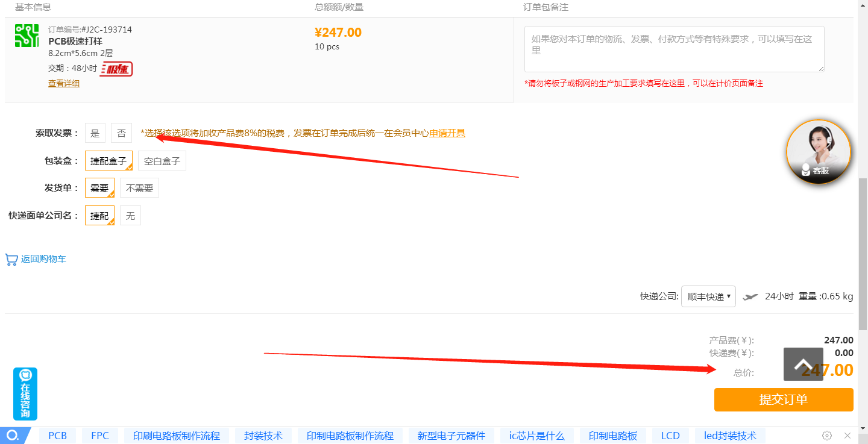This screenshot has width=868, height=444.
Task: Open the 客服 customer service avatar
Action: (x=819, y=151)
